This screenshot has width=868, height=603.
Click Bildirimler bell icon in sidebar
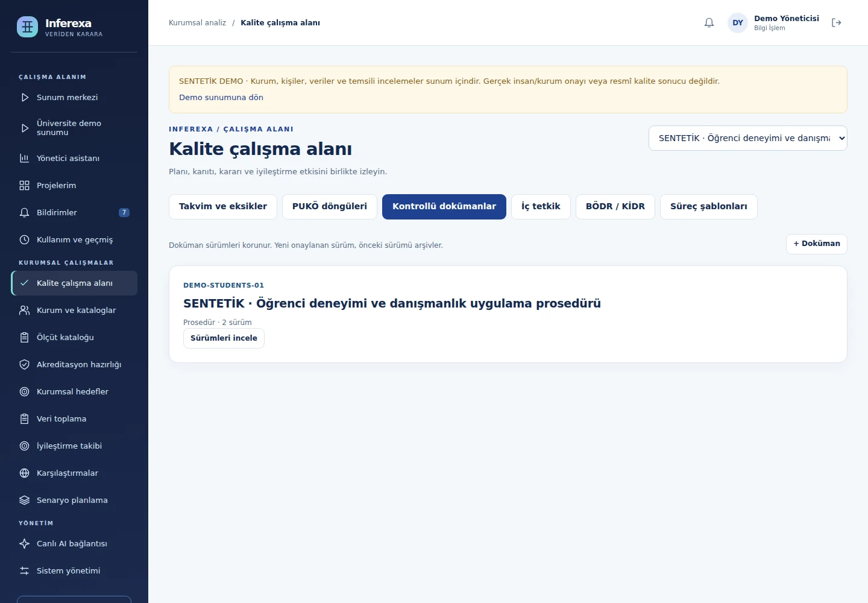click(x=25, y=212)
